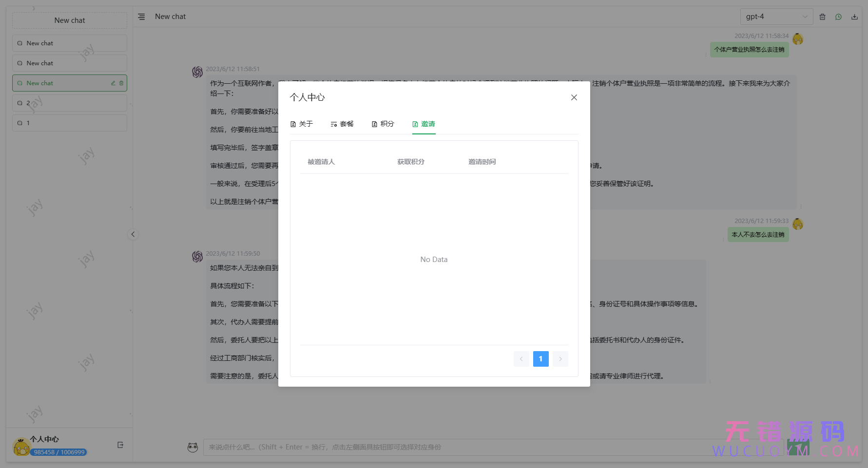The height and width of the screenshot is (468, 868).
Task: Open the gpt-4 model dropdown
Action: point(776,17)
